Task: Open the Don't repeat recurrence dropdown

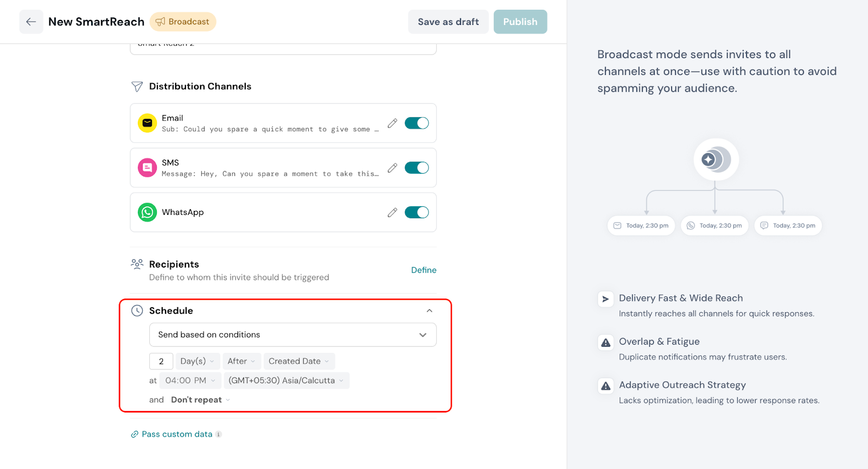Action: point(200,400)
